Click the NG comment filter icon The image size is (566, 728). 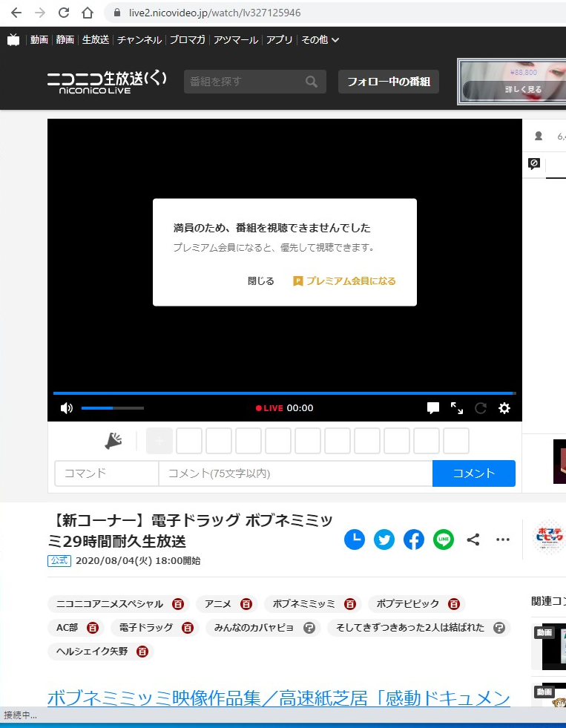pos(534,163)
